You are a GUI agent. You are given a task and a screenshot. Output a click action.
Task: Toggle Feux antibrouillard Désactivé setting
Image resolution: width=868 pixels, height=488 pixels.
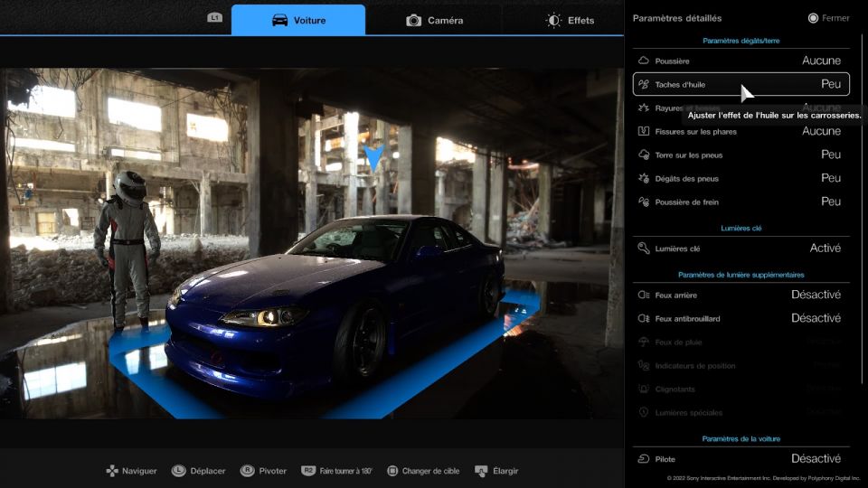click(816, 318)
